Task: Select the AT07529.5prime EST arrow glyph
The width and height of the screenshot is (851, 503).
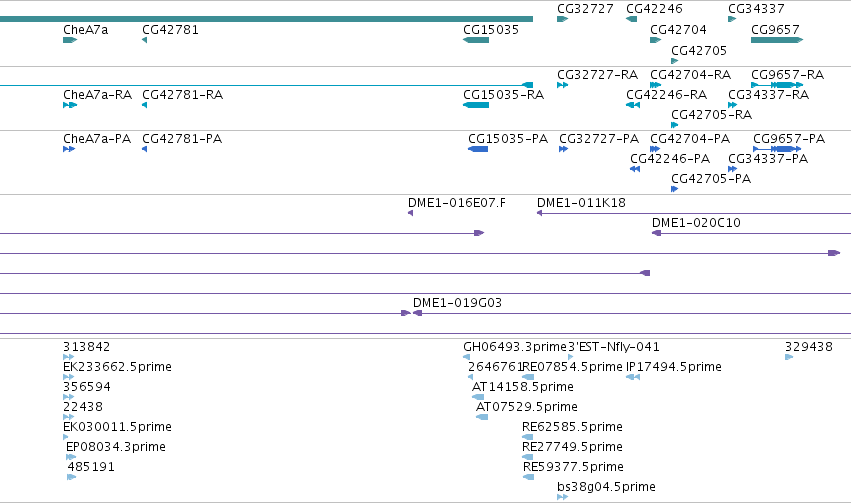Action: (x=481, y=417)
